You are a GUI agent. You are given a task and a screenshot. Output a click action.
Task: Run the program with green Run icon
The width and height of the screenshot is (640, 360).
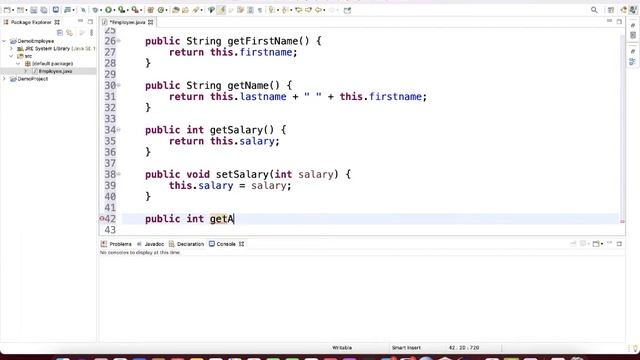tap(109, 10)
